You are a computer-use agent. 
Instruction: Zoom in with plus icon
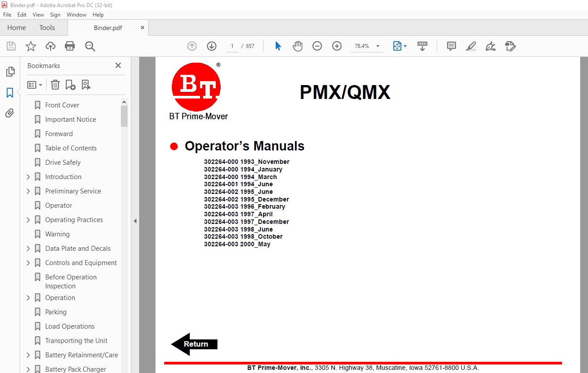pyautogui.click(x=337, y=46)
